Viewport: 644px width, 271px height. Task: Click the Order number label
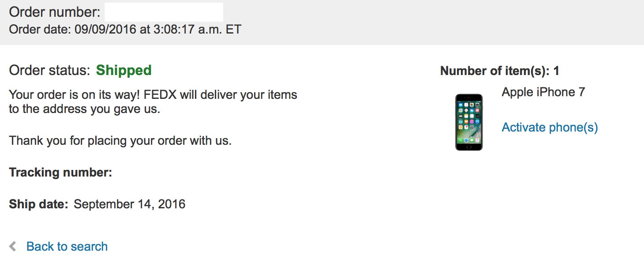tap(54, 12)
